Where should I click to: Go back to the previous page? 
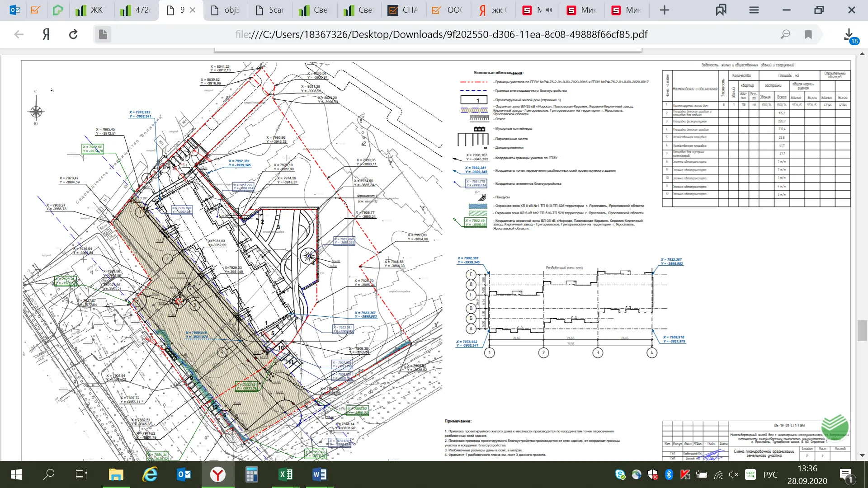point(19,34)
